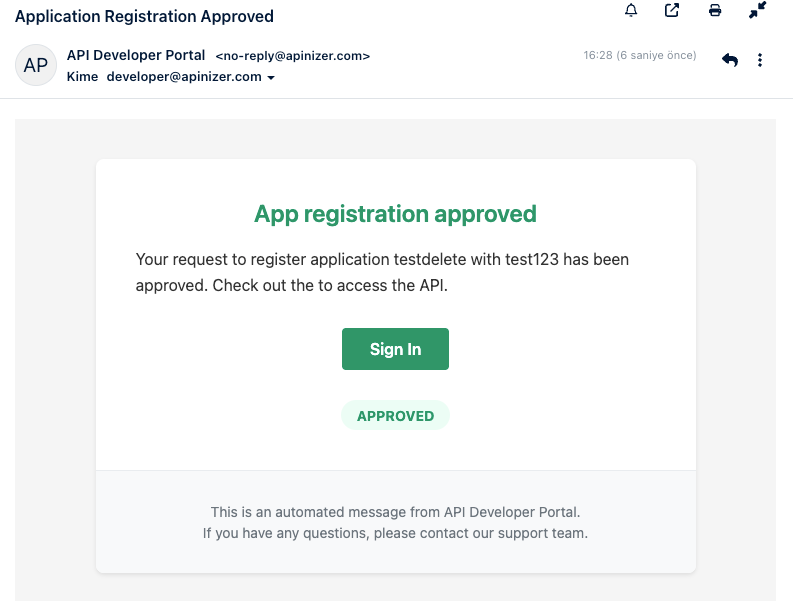This screenshot has width=793, height=601.
Task: Click sender name API Developer Portal
Action: click(136, 56)
